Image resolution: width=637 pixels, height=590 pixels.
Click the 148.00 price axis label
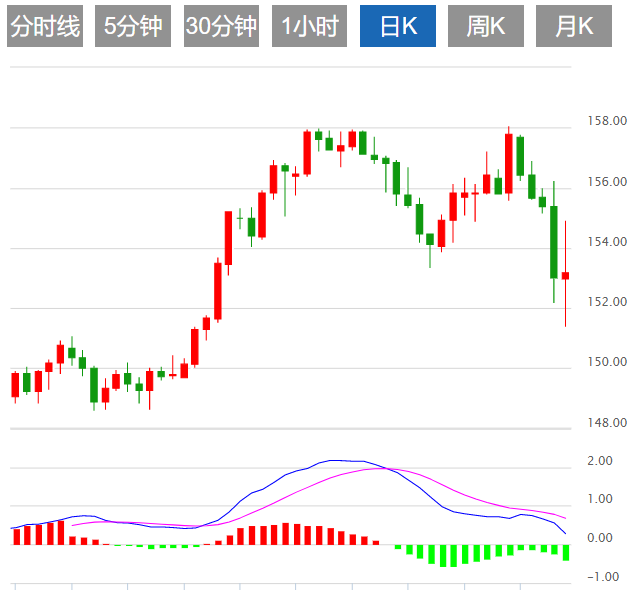click(607, 423)
